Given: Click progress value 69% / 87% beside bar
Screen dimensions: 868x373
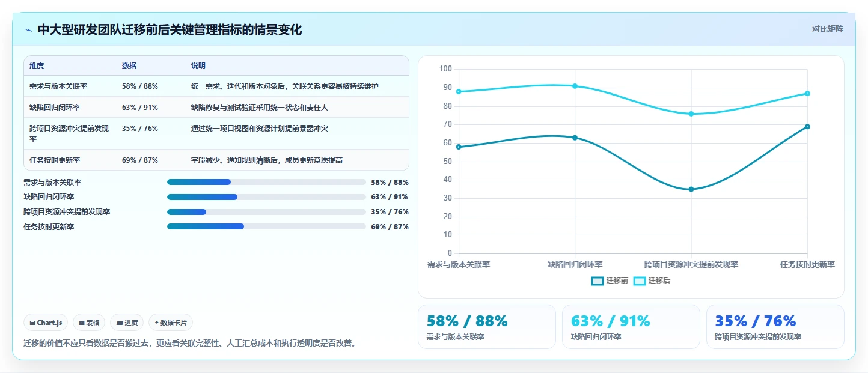Looking at the screenshot, I should point(390,227).
